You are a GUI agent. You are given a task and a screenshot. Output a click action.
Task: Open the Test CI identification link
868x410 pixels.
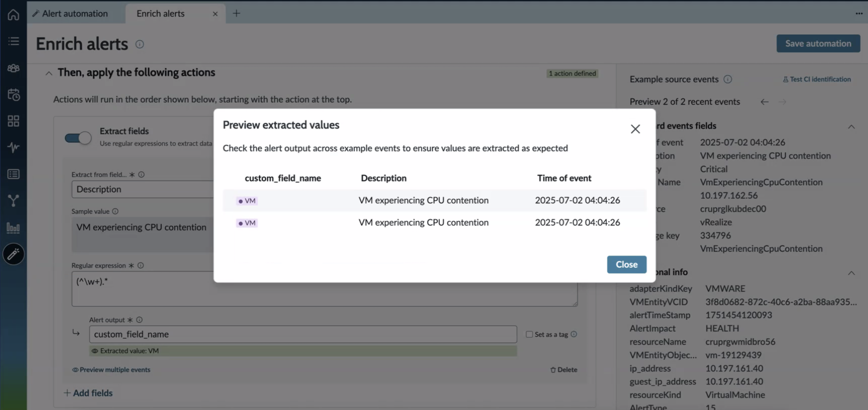(816, 79)
